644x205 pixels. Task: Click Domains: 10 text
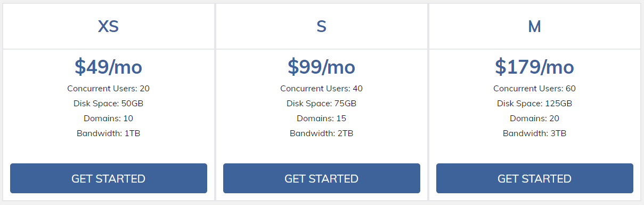click(x=108, y=119)
